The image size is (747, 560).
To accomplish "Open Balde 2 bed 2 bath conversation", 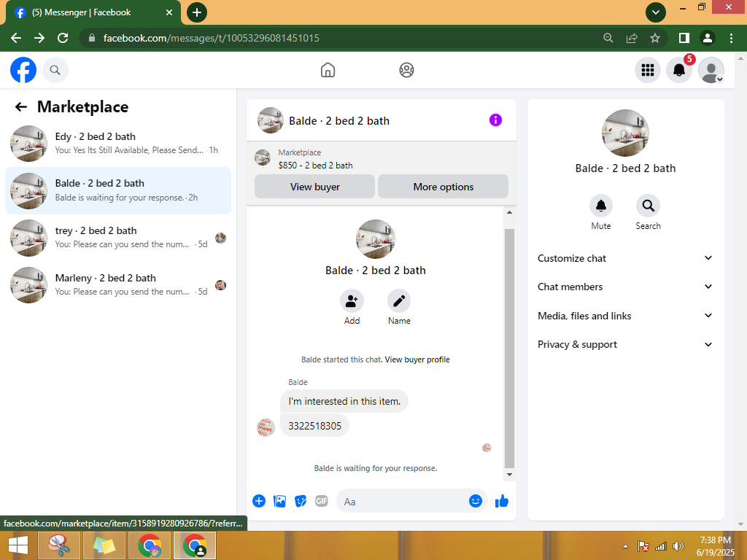I will tap(118, 190).
